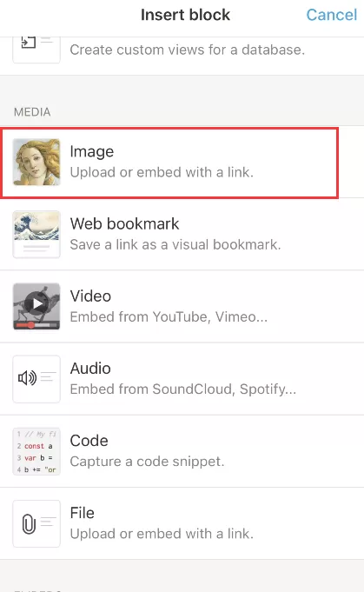Cancel the Insert block dialog
The image size is (364, 592).
(331, 15)
